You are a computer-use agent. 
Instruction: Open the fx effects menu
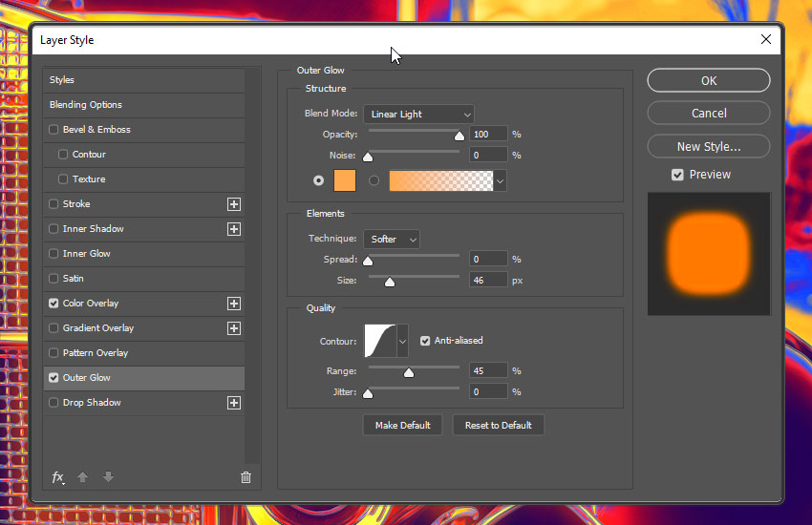point(58,477)
